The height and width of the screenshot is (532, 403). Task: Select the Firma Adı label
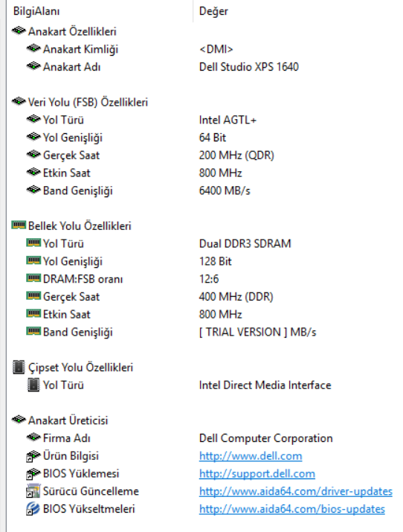(x=67, y=438)
